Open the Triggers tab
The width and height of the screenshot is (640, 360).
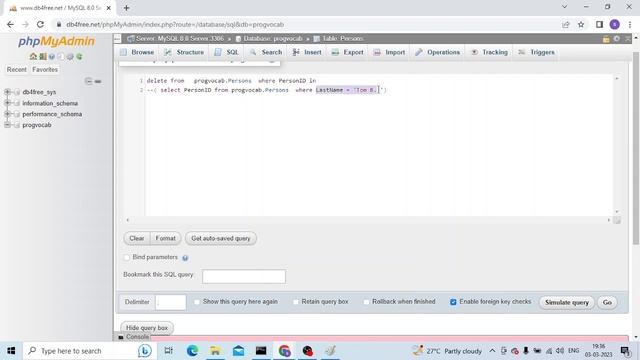coord(536,52)
